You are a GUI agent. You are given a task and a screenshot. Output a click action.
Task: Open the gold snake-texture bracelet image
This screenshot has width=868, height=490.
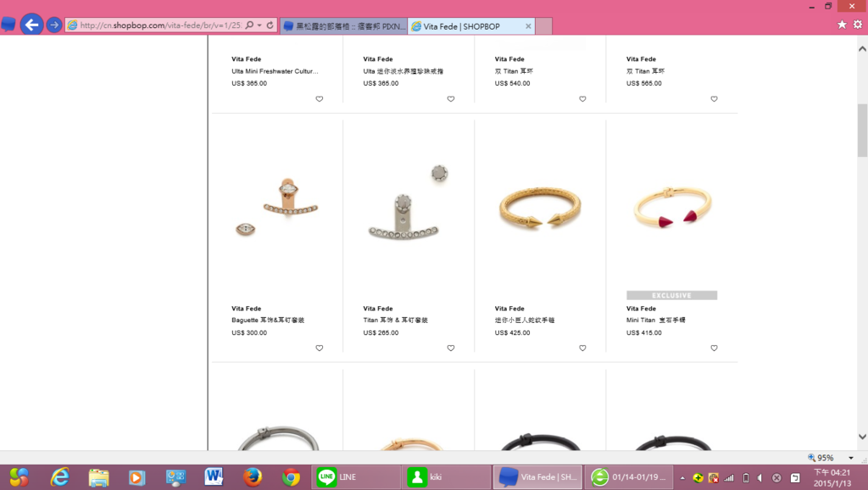540,209
